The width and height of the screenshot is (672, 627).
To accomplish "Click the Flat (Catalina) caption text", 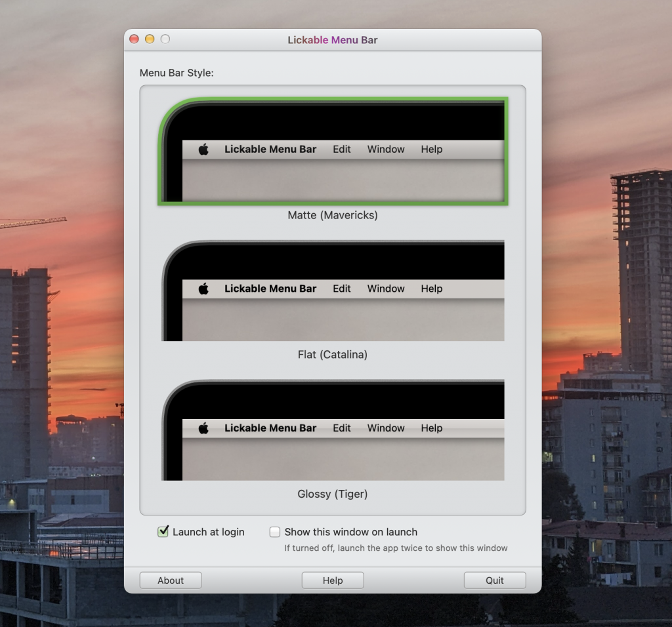I will pos(333,355).
